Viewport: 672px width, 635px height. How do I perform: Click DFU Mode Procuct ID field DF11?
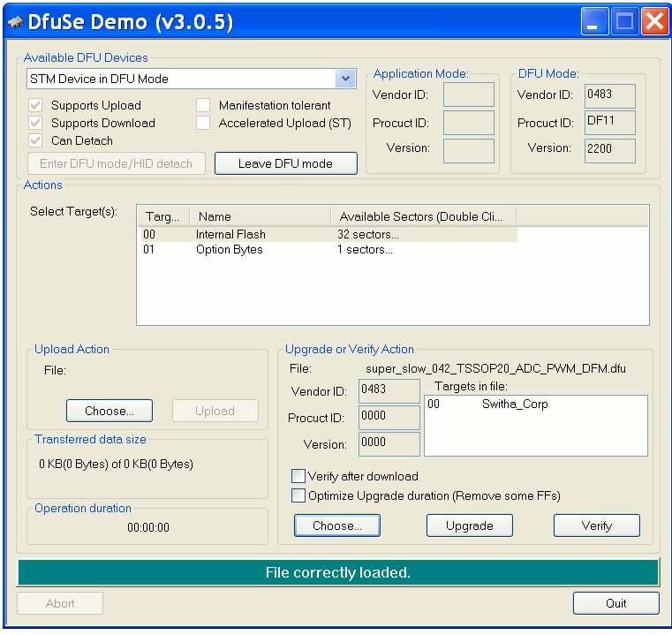click(610, 123)
